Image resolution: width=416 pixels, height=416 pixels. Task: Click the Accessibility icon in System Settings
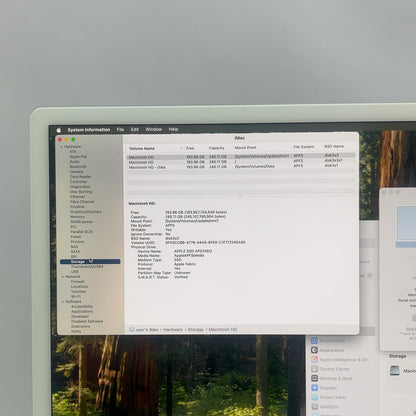[314, 341]
